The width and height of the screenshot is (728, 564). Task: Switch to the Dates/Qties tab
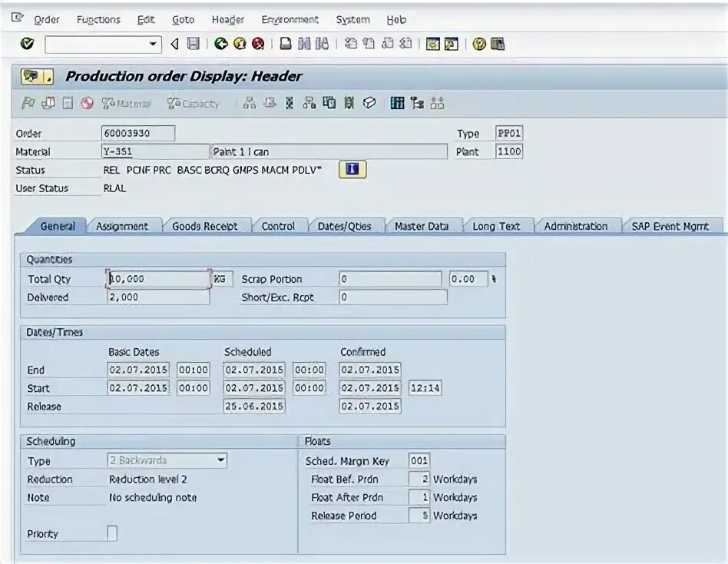344,226
